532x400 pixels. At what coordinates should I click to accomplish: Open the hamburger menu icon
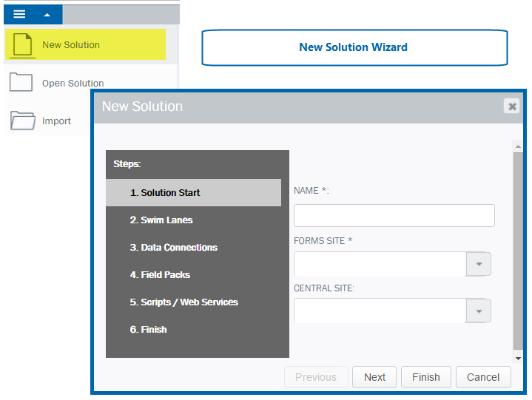click(19, 14)
